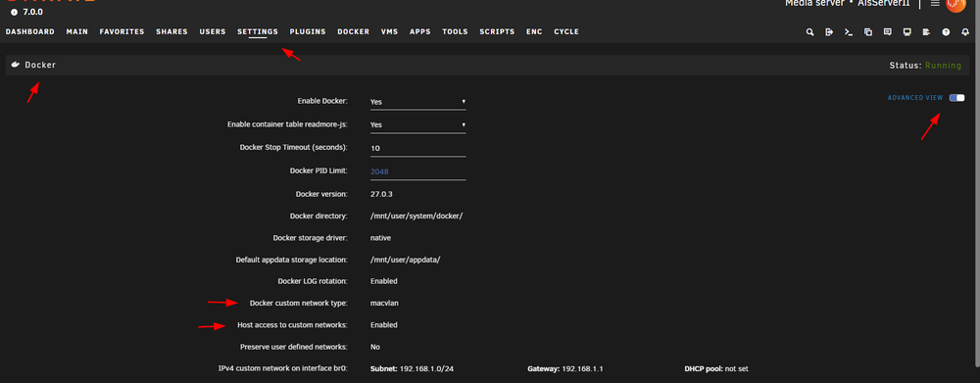Screen dimensions: 980x383
Task: Go to the Dashboard tab
Action: pyautogui.click(x=30, y=32)
